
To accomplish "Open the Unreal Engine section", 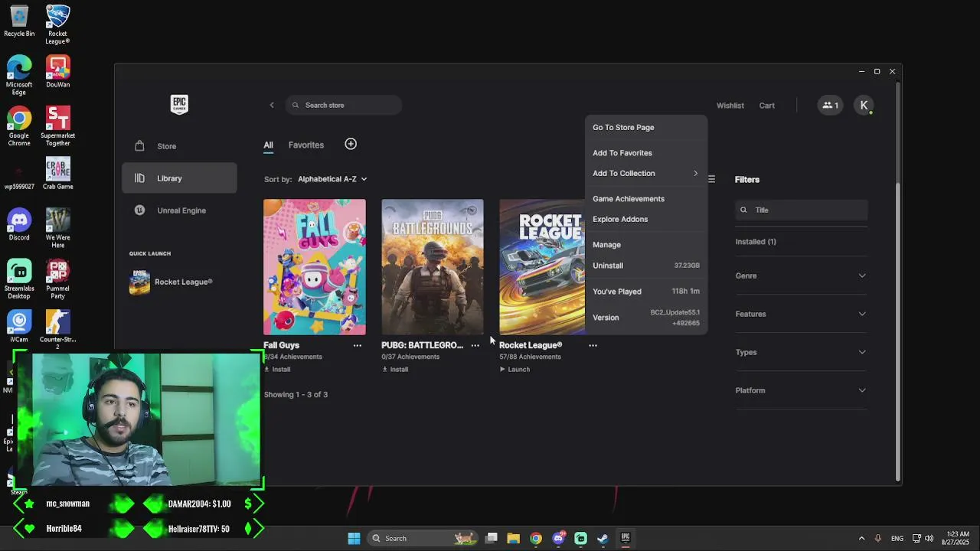I will [x=179, y=210].
